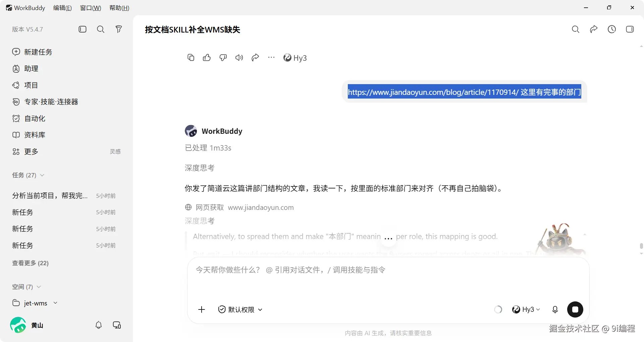
Task: Open the 更多 more section
Action: pos(25,152)
